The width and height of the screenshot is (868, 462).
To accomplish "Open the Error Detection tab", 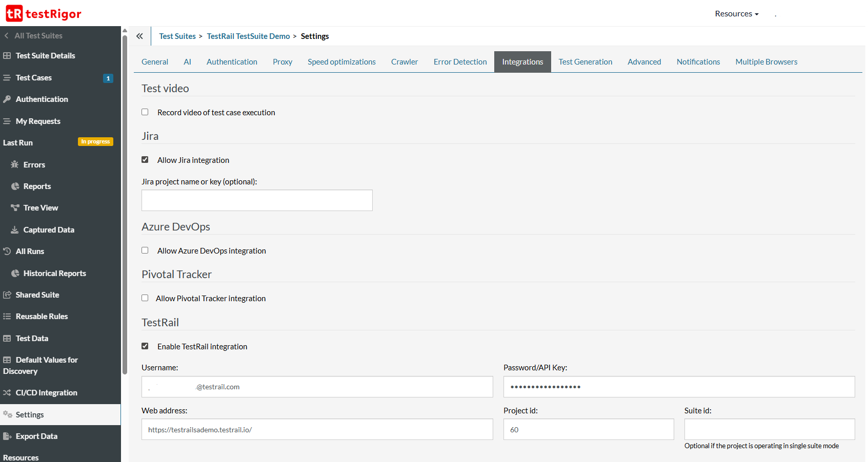I will [460, 62].
